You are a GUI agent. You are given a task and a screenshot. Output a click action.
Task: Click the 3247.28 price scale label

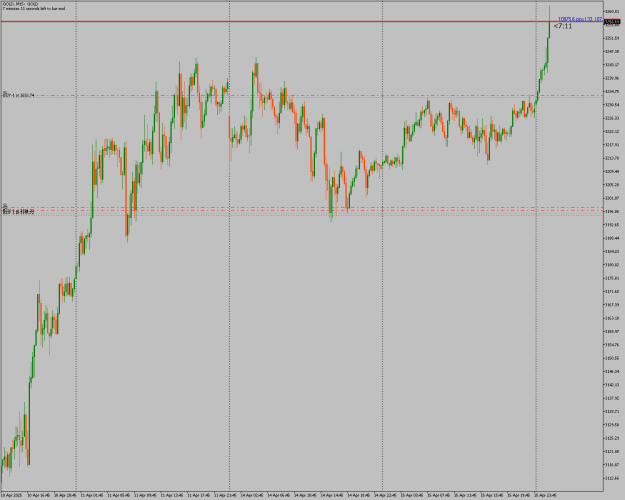[x=612, y=51]
